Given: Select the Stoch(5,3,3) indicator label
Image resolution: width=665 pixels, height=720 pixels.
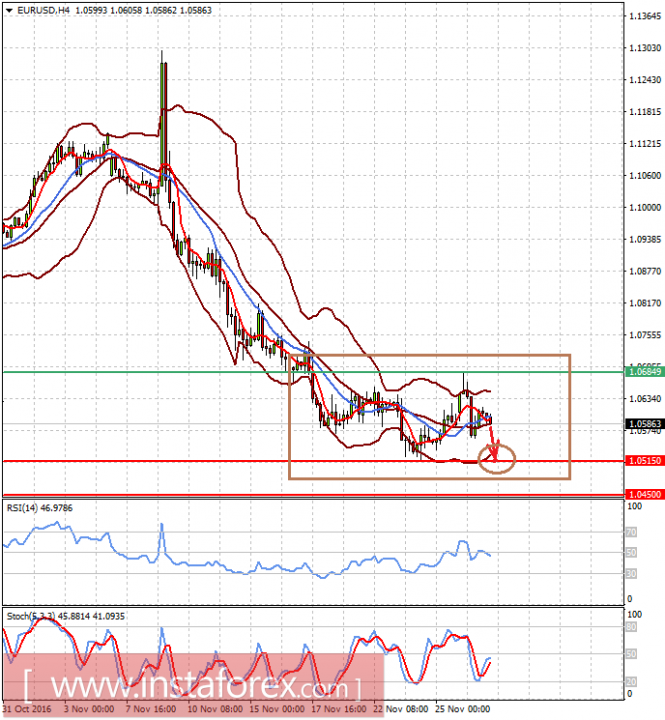Looking at the screenshot, I should coord(65,616).
